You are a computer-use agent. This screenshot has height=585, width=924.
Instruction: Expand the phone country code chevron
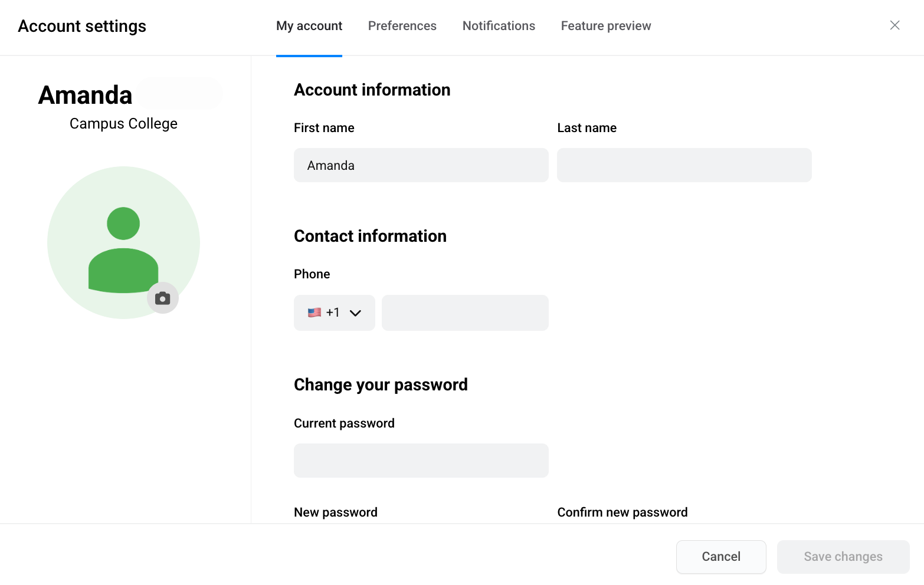click(x=355, y=313)
